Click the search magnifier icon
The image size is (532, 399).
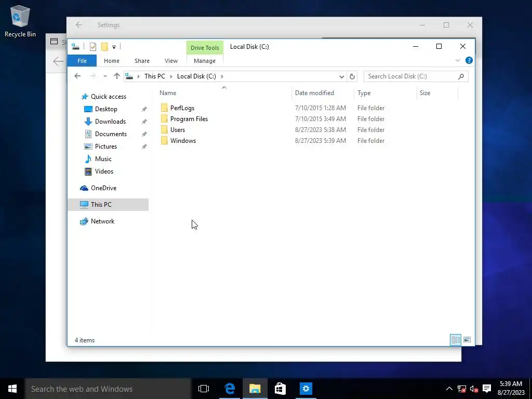coord(461,76)
